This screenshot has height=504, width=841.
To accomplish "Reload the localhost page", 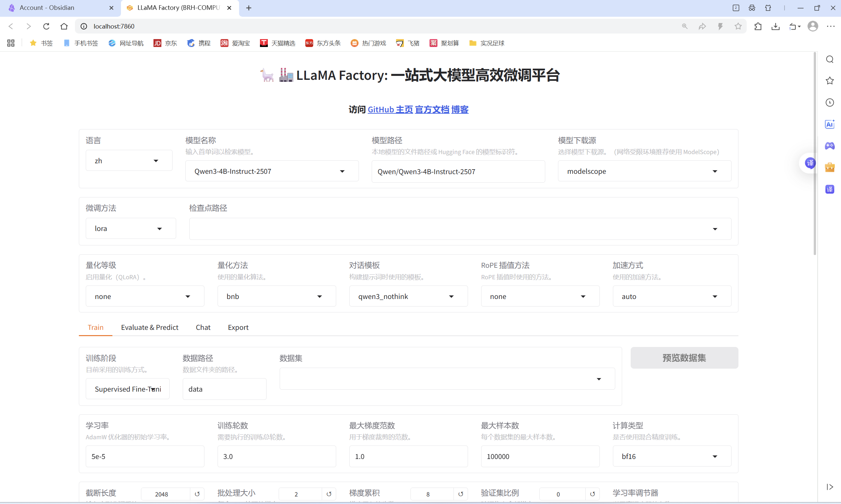I will click(46, 26).
